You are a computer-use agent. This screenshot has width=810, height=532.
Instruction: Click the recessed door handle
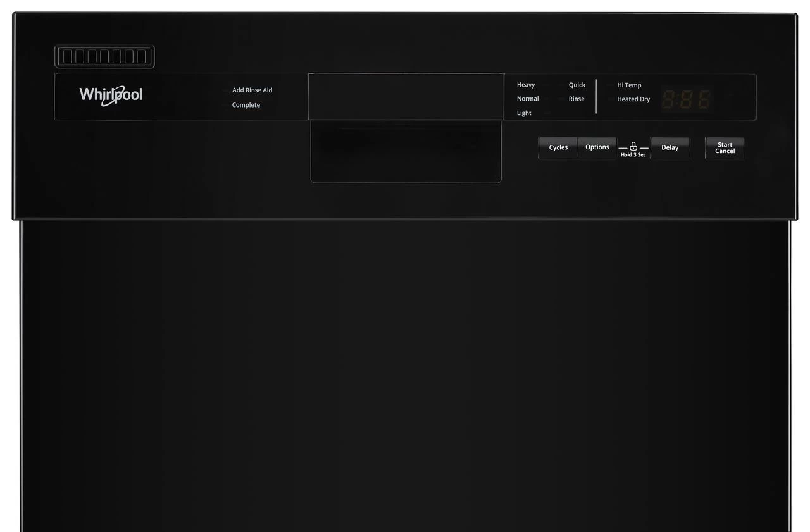pyautogui.click(x=406, y=152)
